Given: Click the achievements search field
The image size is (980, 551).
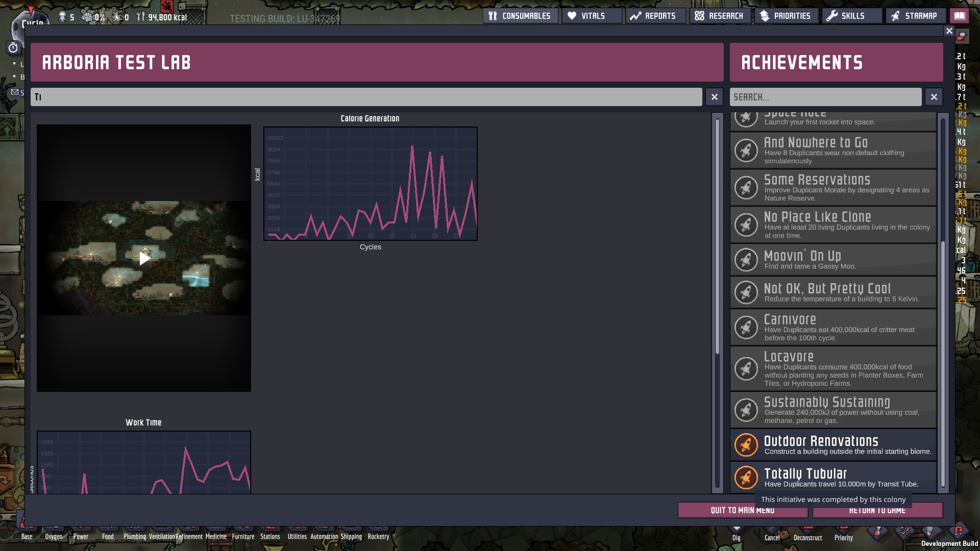Looking at the screenshot, I should (825, 97).
